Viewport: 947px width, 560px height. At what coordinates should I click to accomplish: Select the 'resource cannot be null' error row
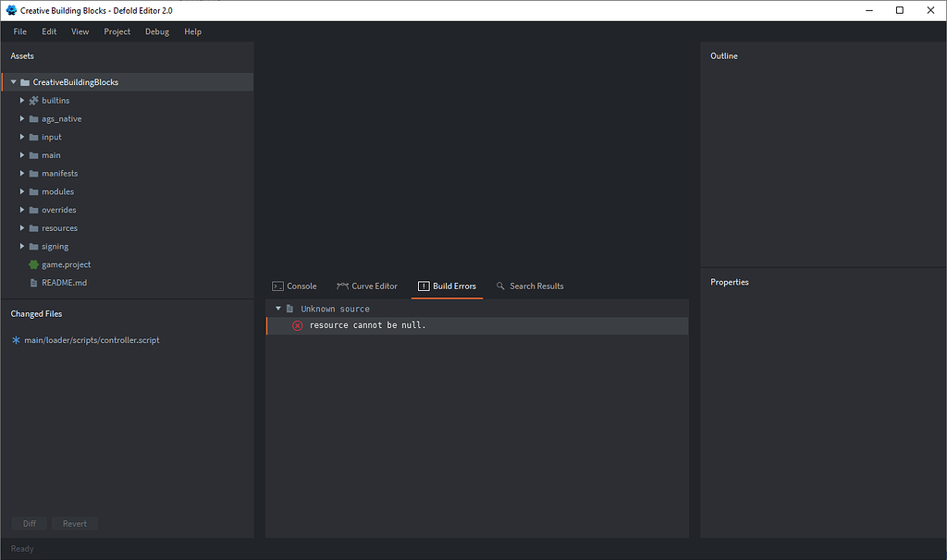pyautogui.click(x=370, y=325)
